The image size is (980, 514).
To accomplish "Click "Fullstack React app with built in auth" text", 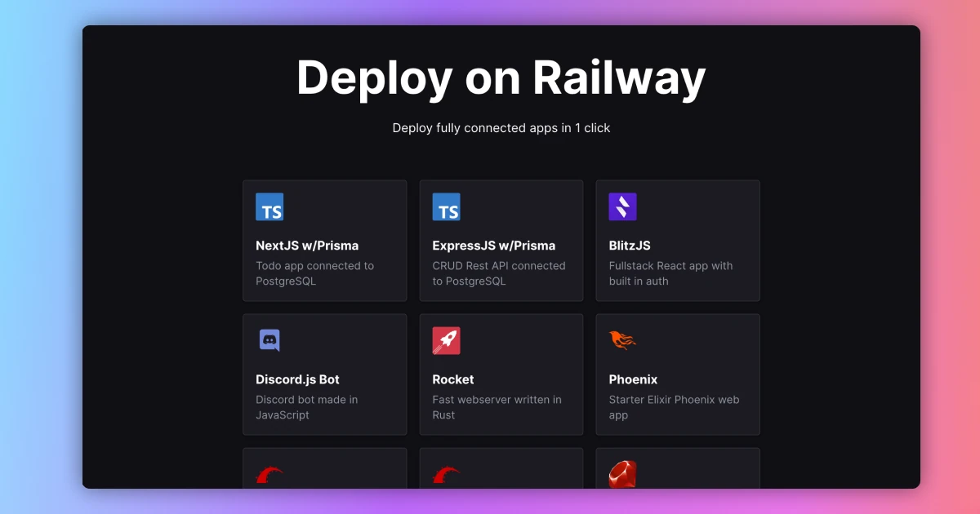I will click(x=671, y=273).
